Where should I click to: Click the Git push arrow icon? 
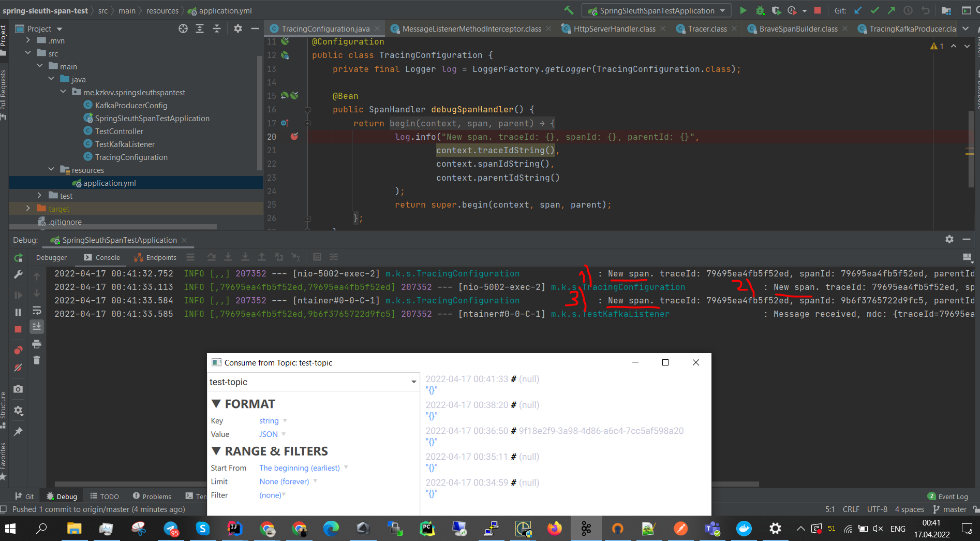point(891,10)
